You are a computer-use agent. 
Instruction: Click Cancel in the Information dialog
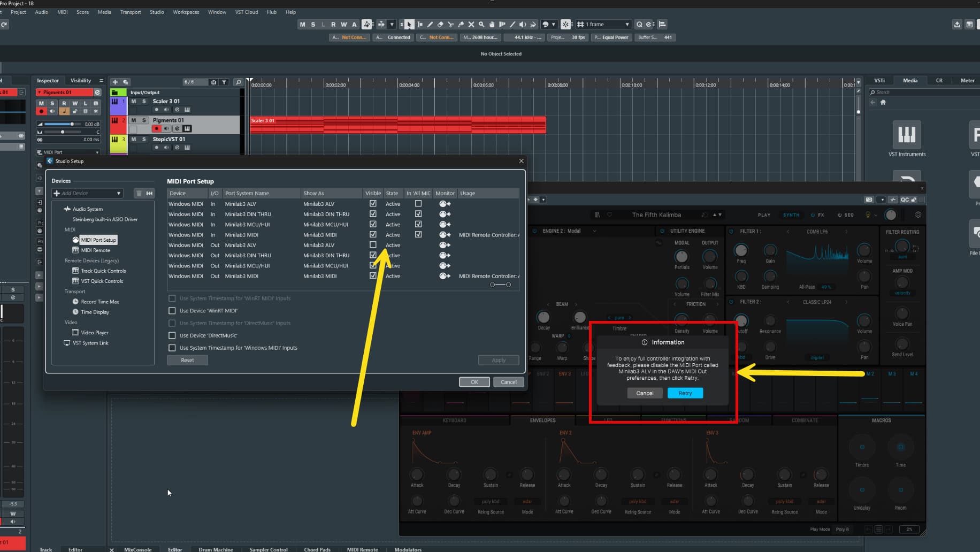pyautogui.click(x=645, y=393)
